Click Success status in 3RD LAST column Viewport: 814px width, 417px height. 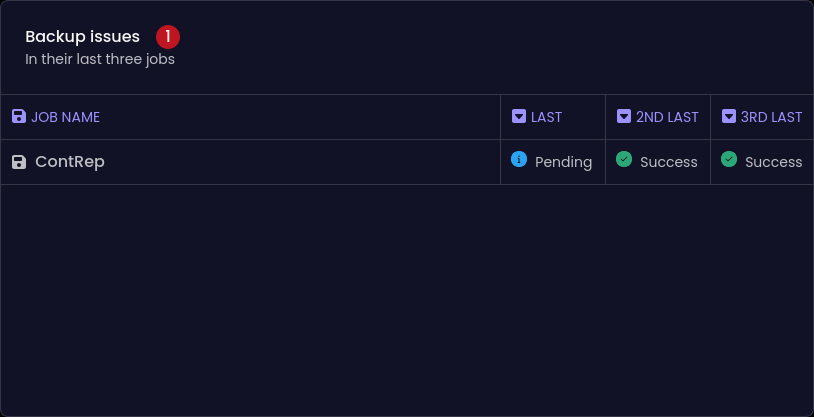click(x=773, y=162)
